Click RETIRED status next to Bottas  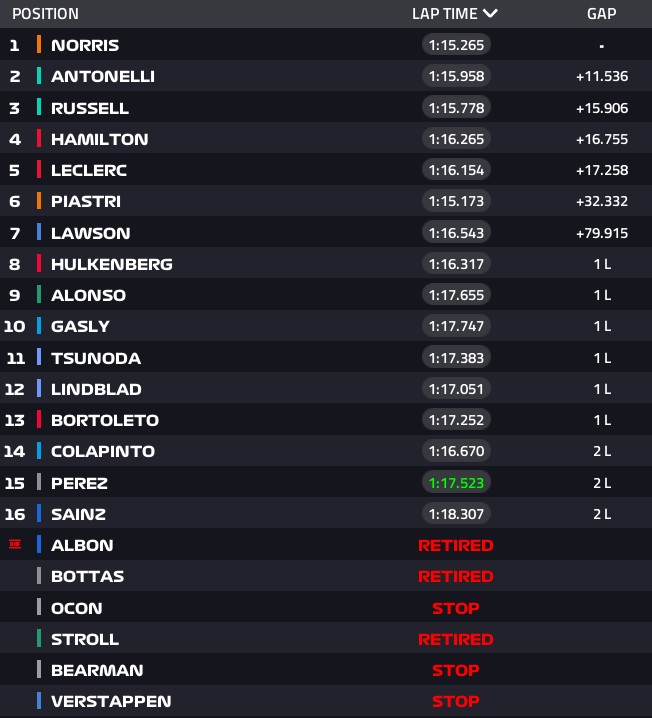click(456, 576)
